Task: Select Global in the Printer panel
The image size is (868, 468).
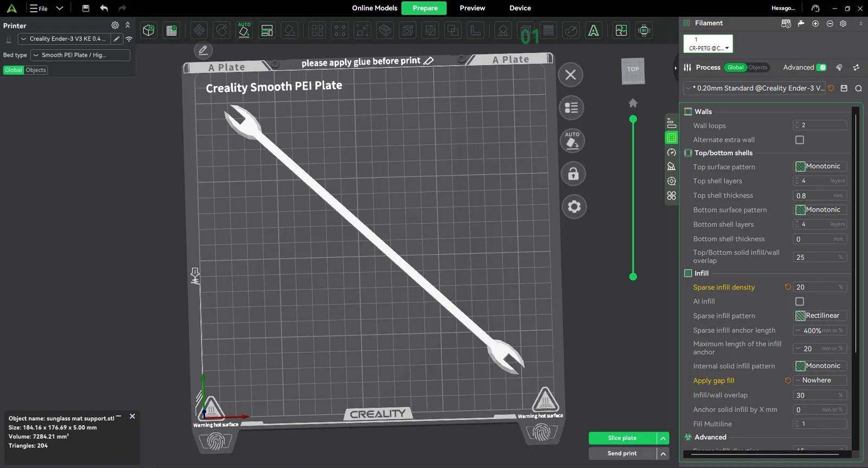Action: (x=14, y=70)
